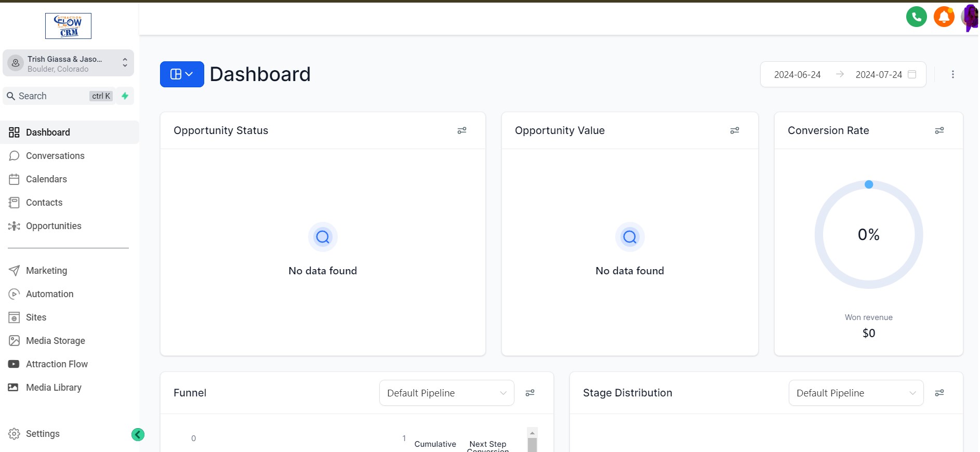Click the Funnel chart scrollbar up arrow
The width and height of the screenshot is (980, 452).
(x=532, y=433)
